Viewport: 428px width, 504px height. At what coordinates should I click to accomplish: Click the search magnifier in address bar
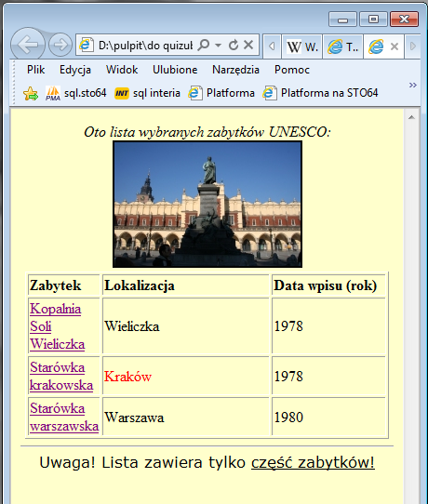pos(203,45)
